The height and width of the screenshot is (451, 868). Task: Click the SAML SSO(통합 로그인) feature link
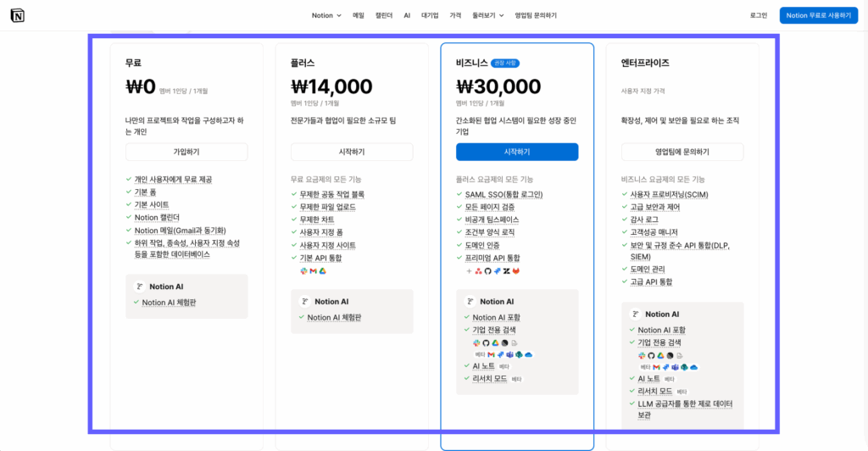pos(504,194)
